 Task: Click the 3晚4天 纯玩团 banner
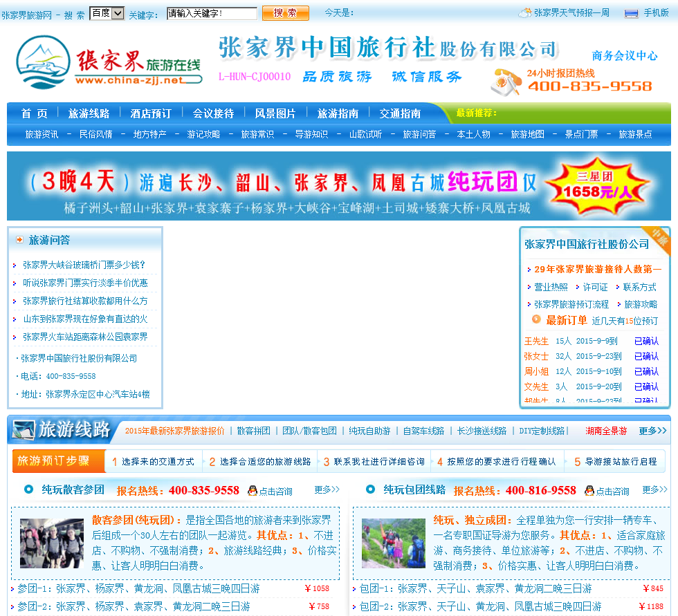(x=339, y=186)
